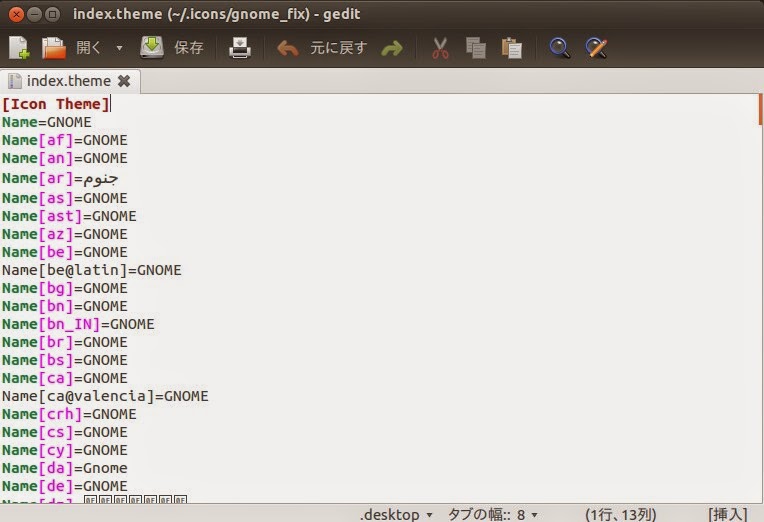Click the Name[be]=GNOME line
The height and width of the screenshot is (522, 764).
click(x=65, y=252)
